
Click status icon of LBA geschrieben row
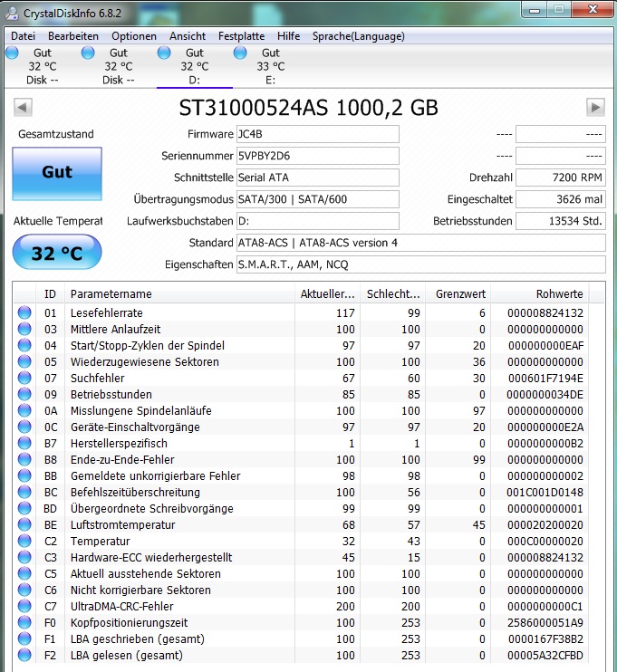point(24,638)
